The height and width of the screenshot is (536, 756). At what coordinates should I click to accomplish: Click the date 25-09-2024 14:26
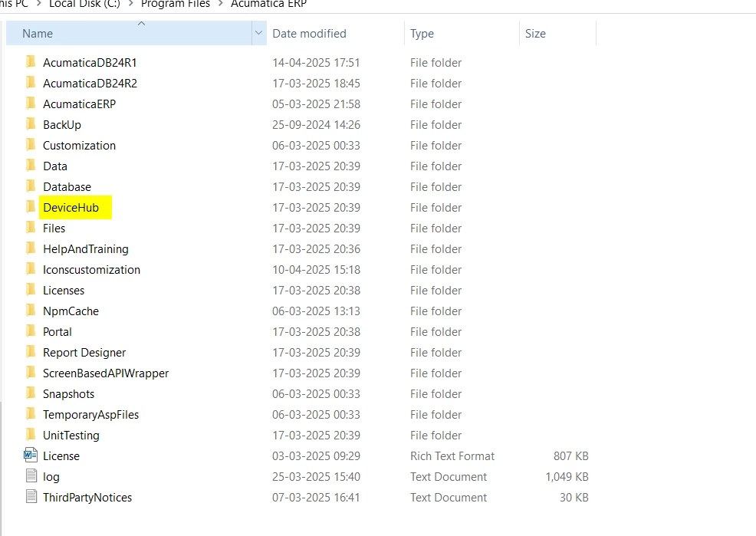pyautogui.click(x=317, y=125)
